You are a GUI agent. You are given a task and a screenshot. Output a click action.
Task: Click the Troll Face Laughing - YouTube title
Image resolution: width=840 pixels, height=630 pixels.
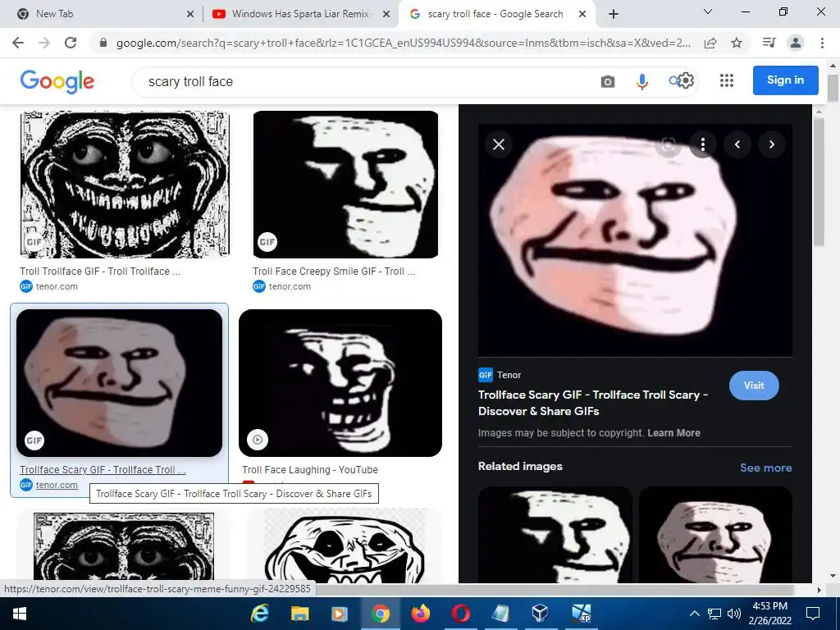pyautogui.click(x=309, y=470)
